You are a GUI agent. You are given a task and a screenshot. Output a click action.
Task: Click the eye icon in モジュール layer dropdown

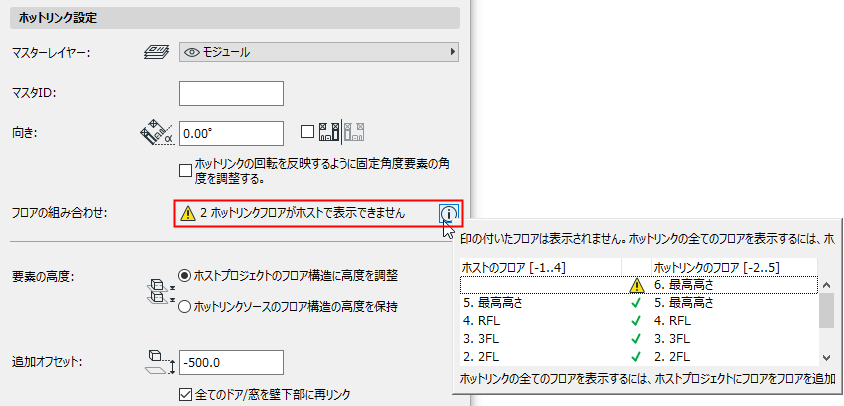pyautogui.click(x=192, y=52)
